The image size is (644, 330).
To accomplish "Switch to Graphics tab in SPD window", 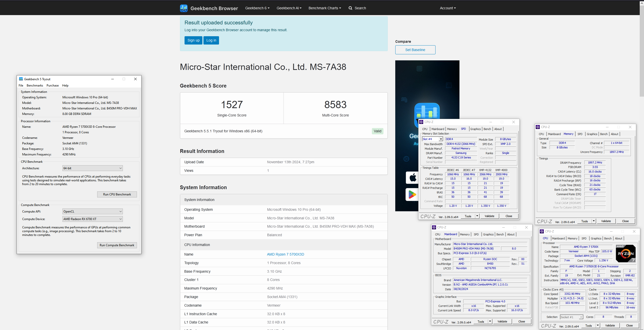I will 475,129.
